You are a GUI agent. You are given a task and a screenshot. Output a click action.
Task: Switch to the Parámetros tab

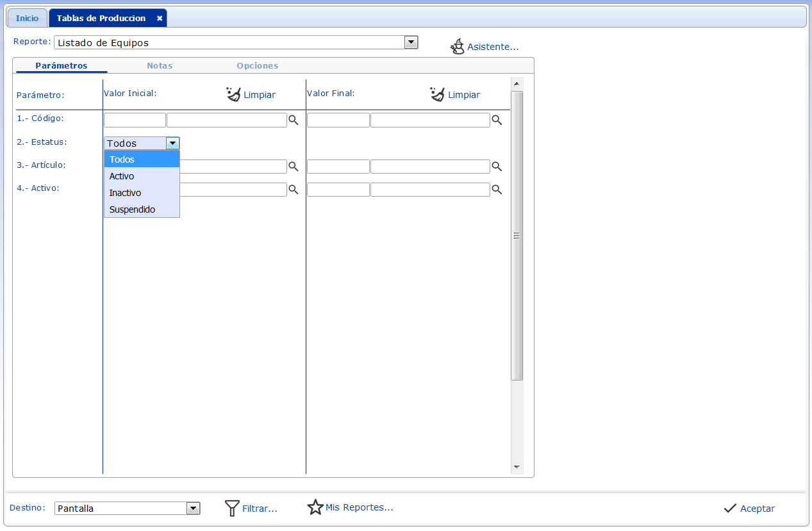[62, 65]
